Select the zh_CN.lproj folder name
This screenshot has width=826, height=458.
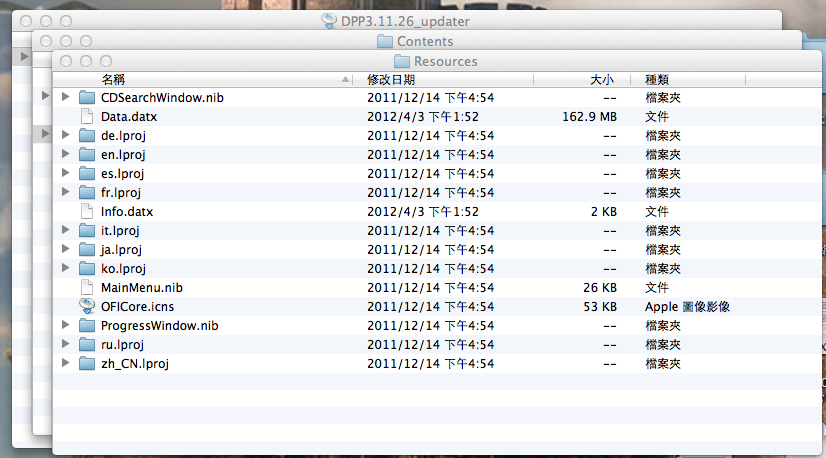[x=135, y=364]
